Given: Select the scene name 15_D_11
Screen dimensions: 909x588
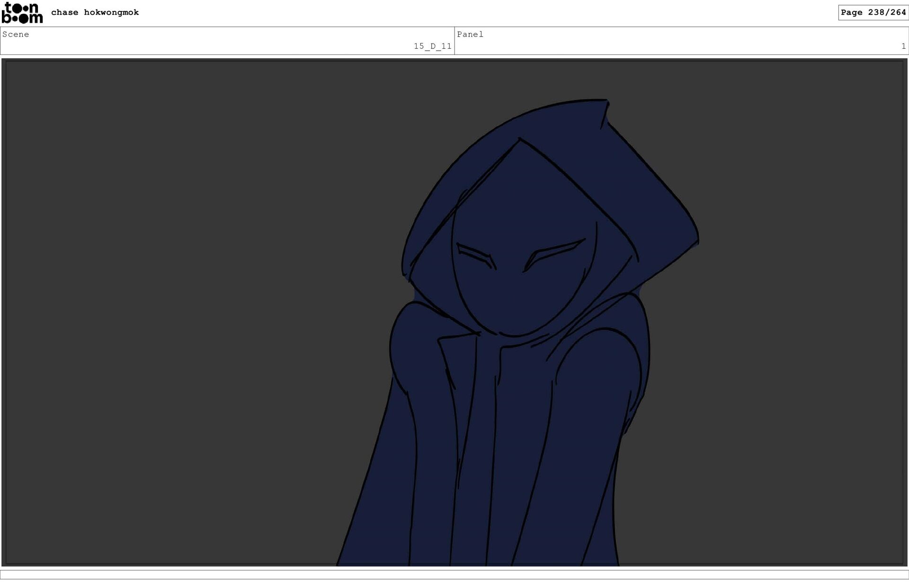Looking at the screenshot, I should tap(432, 46).
